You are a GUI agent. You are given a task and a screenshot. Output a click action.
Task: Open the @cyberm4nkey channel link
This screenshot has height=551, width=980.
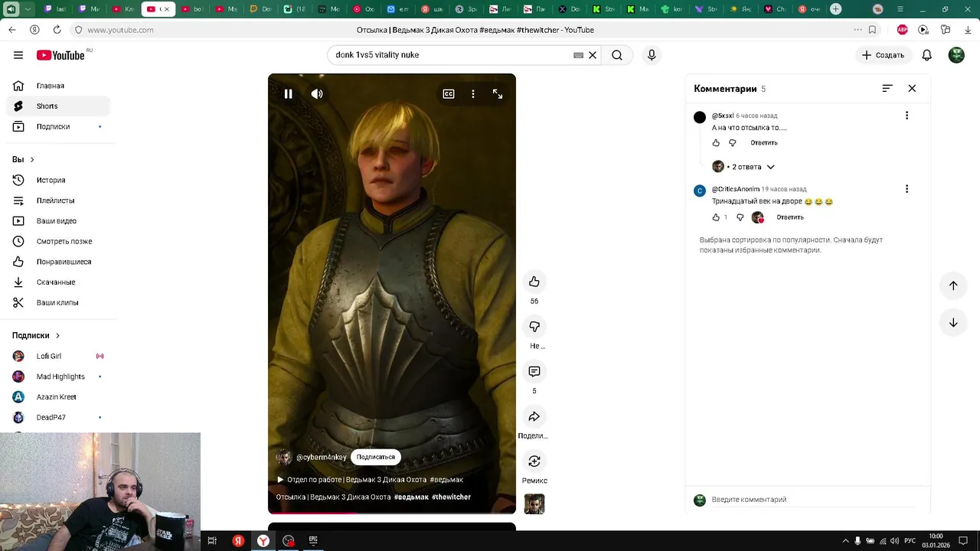pyautogui.click(x=321, y=457)
